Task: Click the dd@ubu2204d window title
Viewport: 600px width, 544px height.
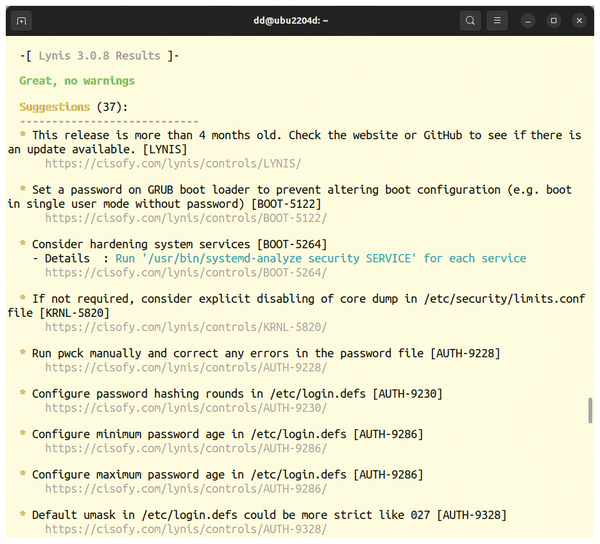Action: coord(291,21)
